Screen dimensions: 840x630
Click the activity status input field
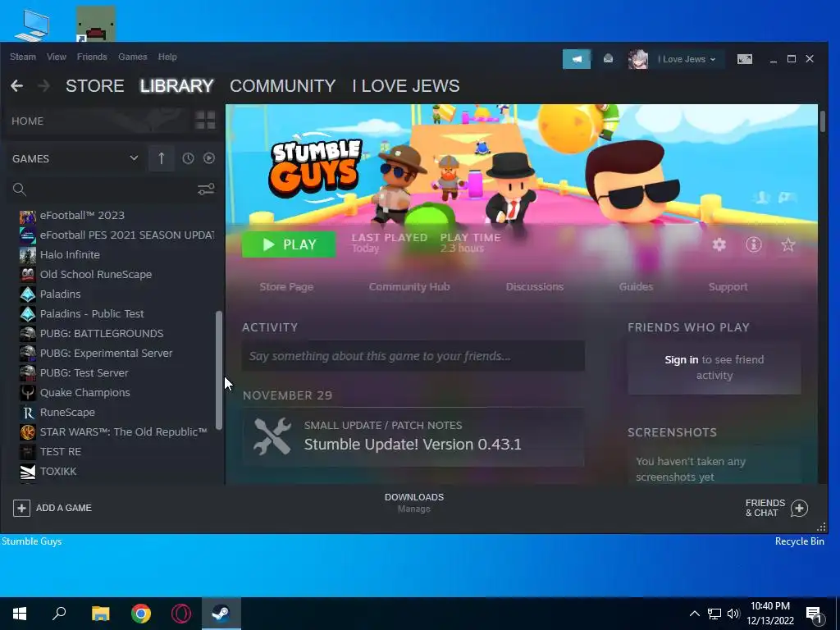pyautogui.click(x=413, y=356)
